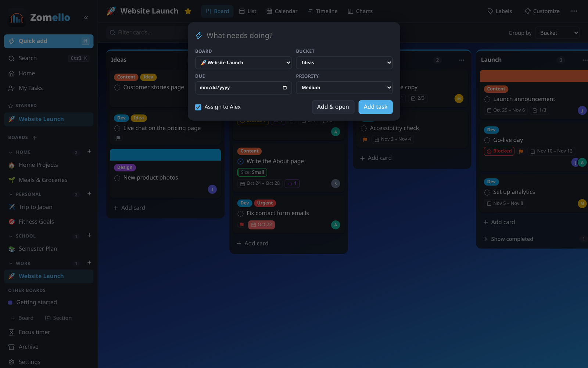This screenshot has width=588, height=368.
Task: Open the Board dropdown in quick add
Action: point(243,63)
